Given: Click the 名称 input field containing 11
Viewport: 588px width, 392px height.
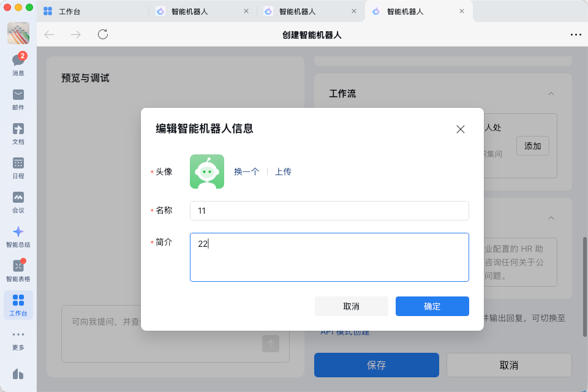Looking at the screenshot, I should pyautogui.click(x=329, y=210).
